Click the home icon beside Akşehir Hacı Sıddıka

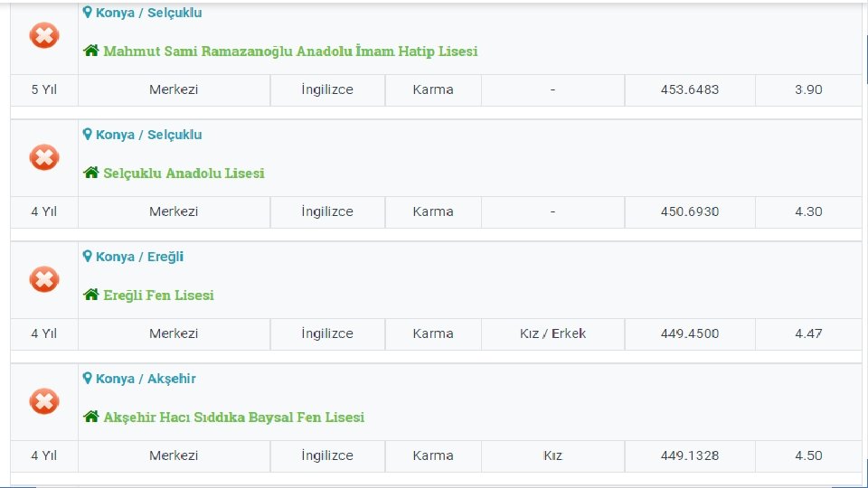pyautogui.click(x=91, y=417)
